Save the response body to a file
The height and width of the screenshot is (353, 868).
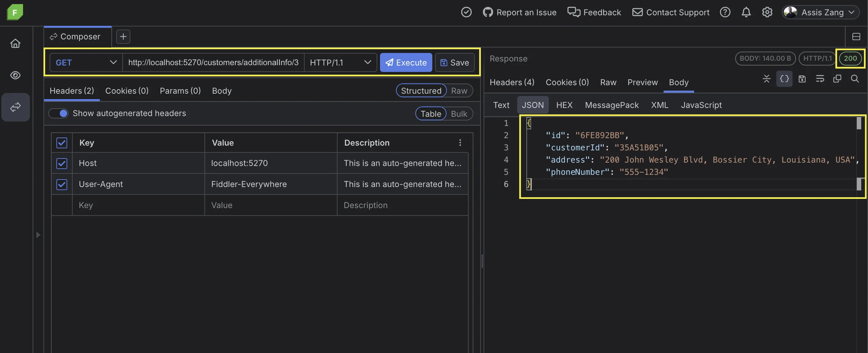802,79
